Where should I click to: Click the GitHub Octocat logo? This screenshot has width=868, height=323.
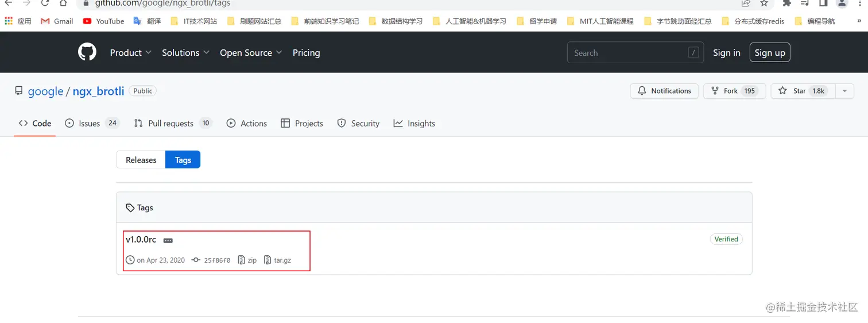click(87, 52)
